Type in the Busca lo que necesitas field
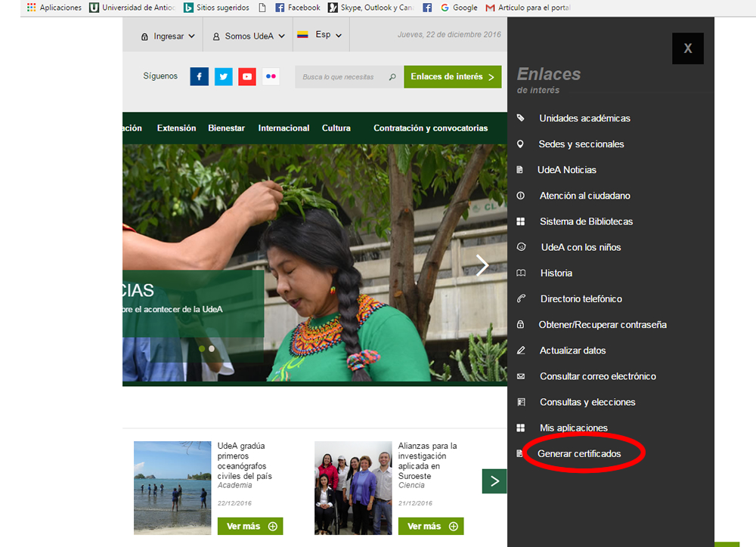The width and height of the screenshot is (756, 547). (340, 77)
